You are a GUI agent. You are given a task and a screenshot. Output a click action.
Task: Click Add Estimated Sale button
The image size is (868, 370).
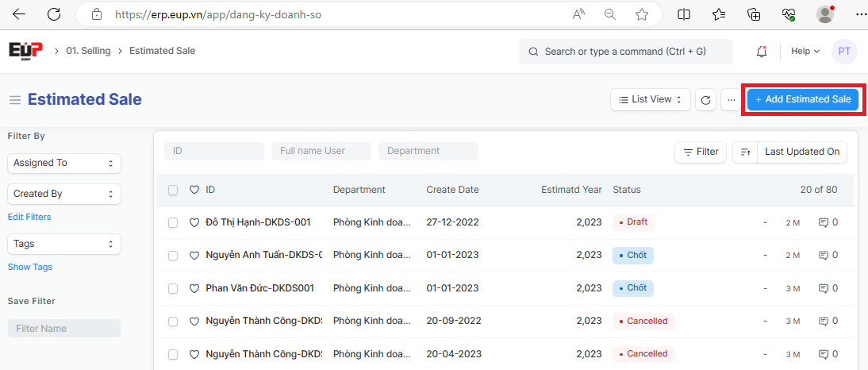(x=802, y=100)
